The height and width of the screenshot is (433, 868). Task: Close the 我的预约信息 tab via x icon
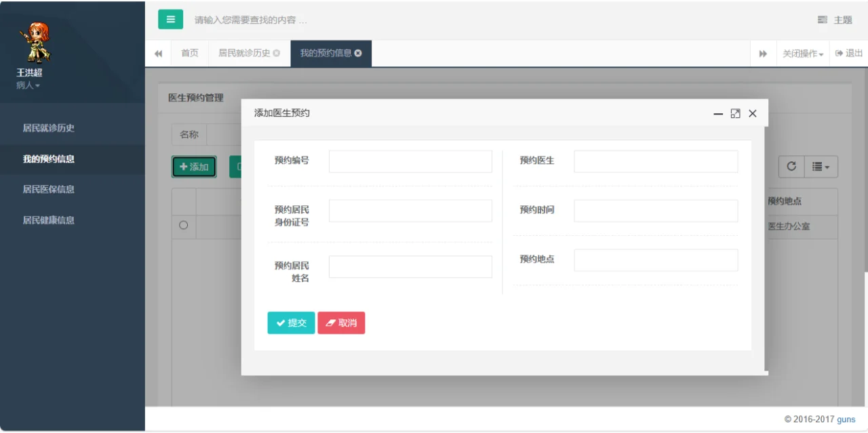[358, 53]
